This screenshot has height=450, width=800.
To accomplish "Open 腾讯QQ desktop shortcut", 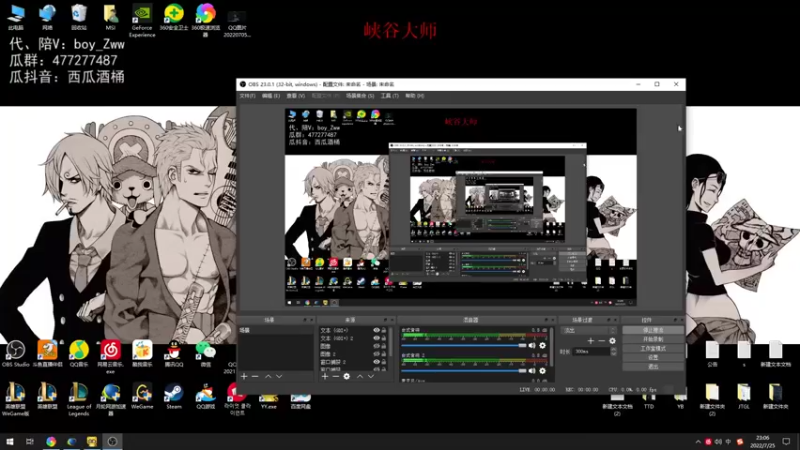I will (x=173, y=354).
